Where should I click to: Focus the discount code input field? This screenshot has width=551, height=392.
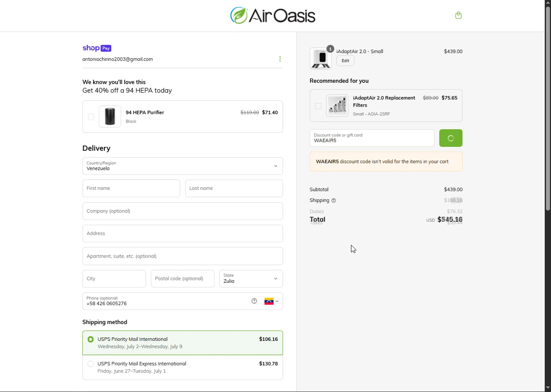tap(372, 138)
